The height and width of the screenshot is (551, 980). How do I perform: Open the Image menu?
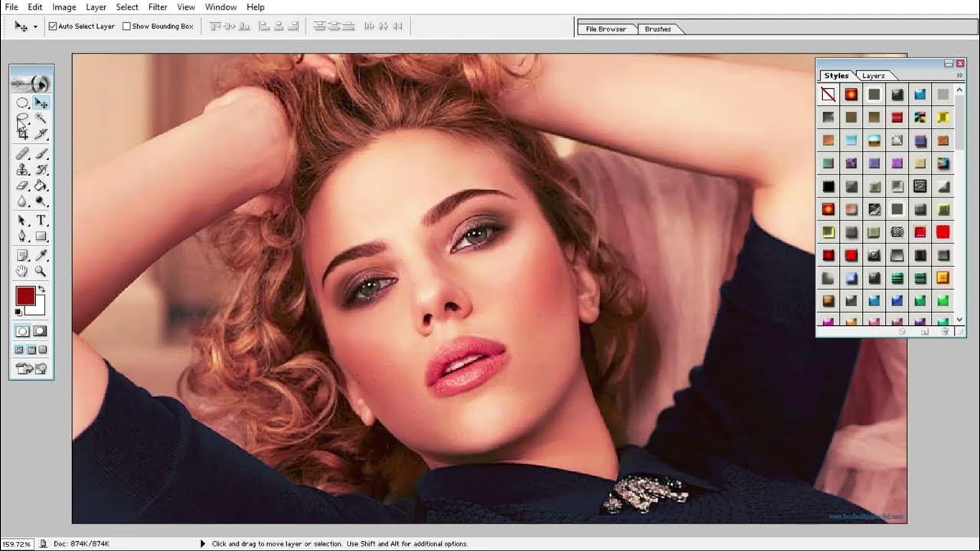pos(64,7)
